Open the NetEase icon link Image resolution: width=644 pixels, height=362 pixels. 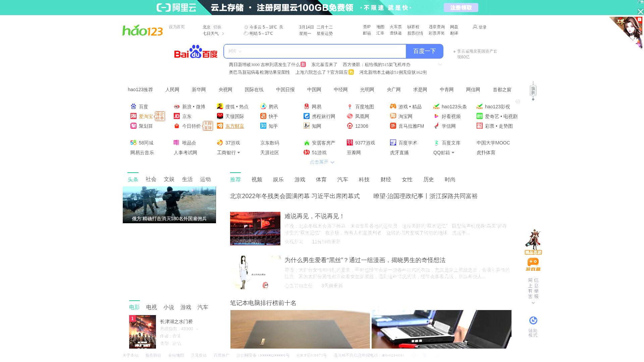[x=307, y=107]
